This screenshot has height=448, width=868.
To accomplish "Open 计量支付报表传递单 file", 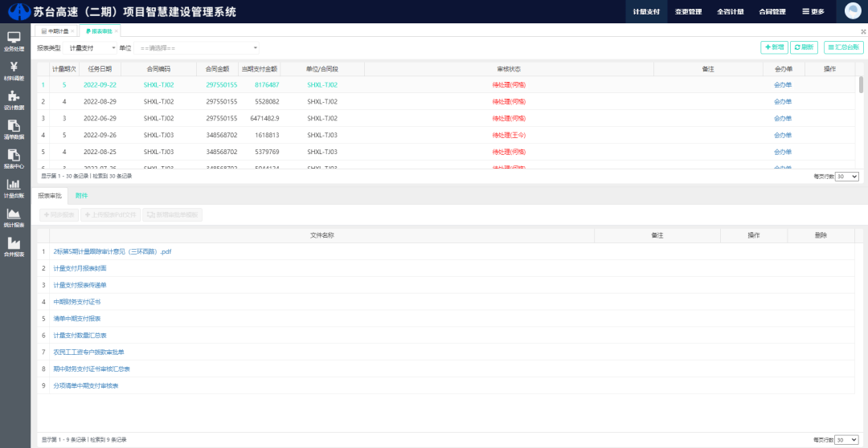I will (80, 285).
